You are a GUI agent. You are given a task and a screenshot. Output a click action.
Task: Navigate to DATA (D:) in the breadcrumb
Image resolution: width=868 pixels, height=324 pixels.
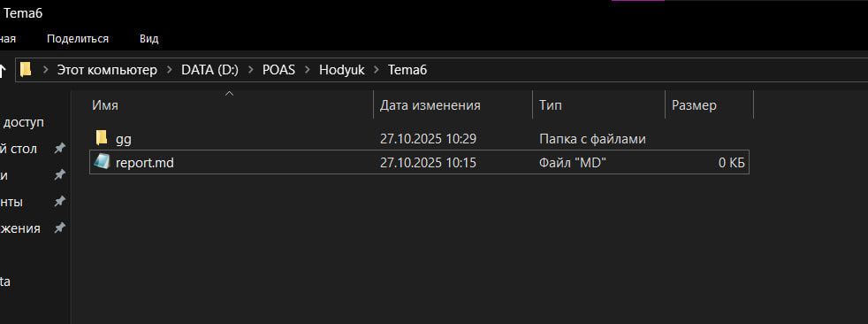click(209, 70)
